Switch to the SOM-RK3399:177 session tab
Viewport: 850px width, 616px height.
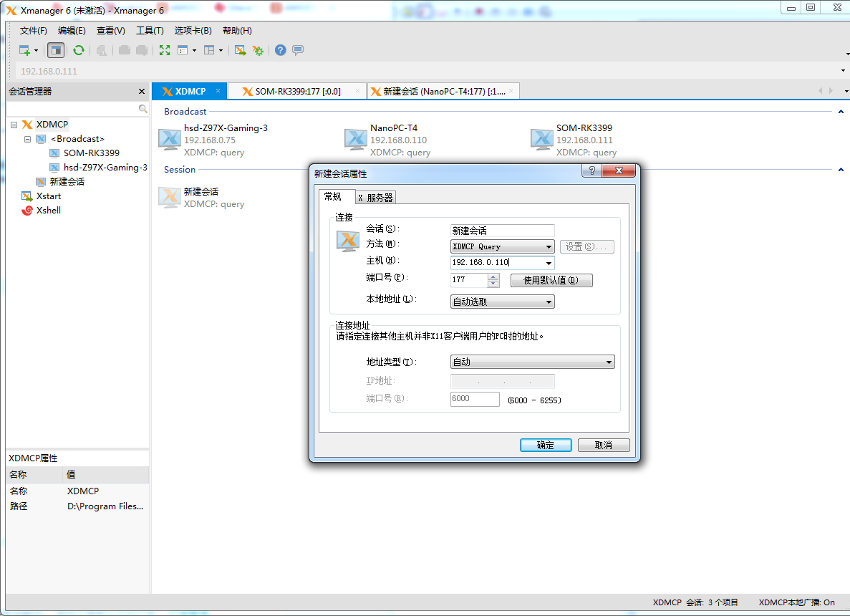click(x=296, y=91)
